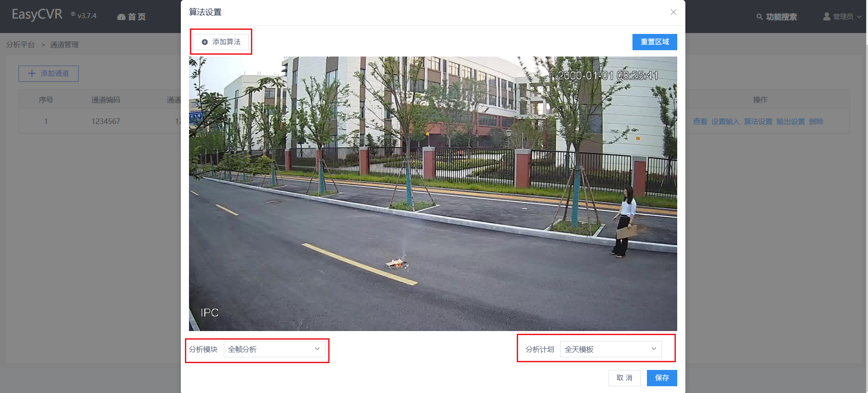Close the 算法设置 dialog

click(x=673, y=12)
